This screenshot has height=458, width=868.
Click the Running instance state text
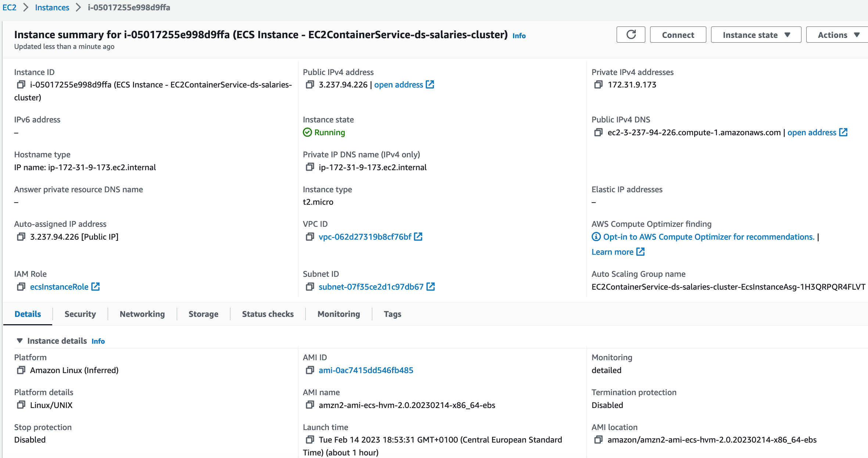330,132
